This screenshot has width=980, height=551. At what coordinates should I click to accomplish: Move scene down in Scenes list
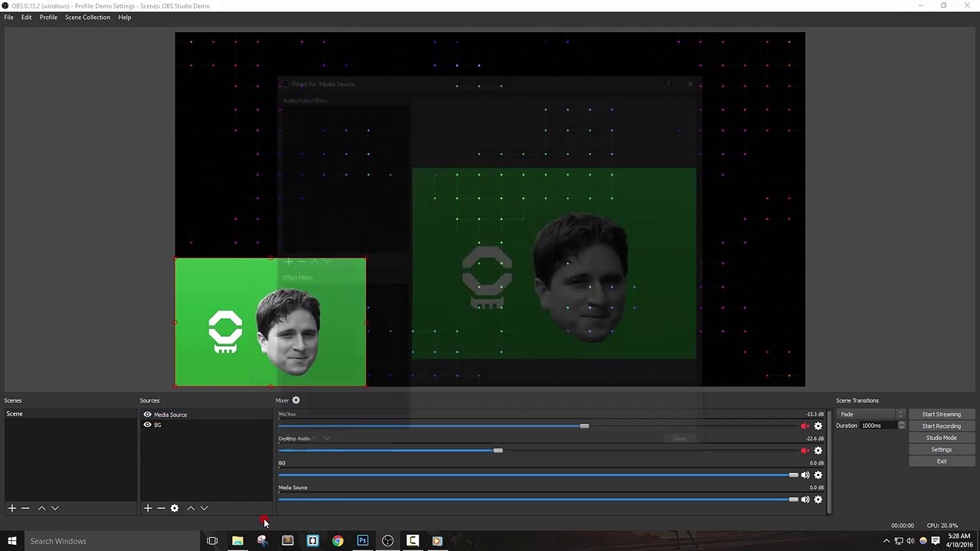55,508
